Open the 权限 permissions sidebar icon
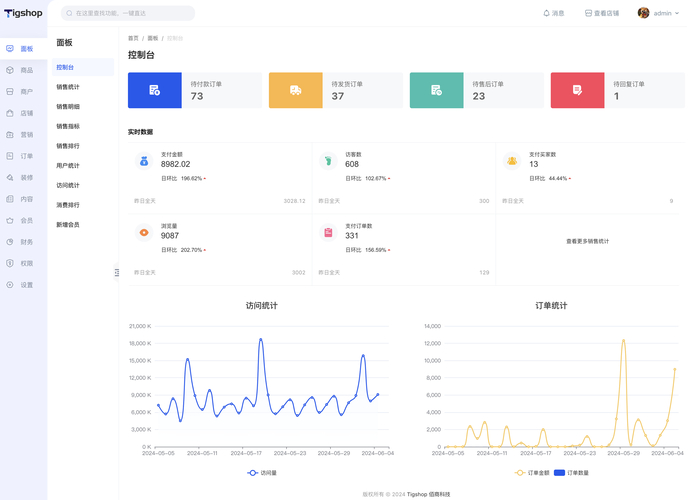 point(10,263)
